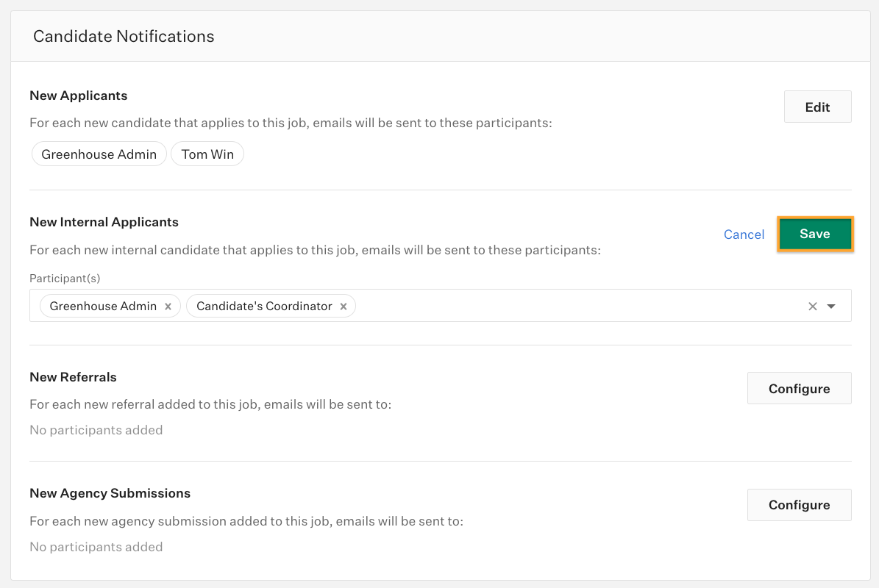Viewport: 879px width, 588px height.
Task: Click the Candidate's Coordinator tag label
Action: click(264, 306)
